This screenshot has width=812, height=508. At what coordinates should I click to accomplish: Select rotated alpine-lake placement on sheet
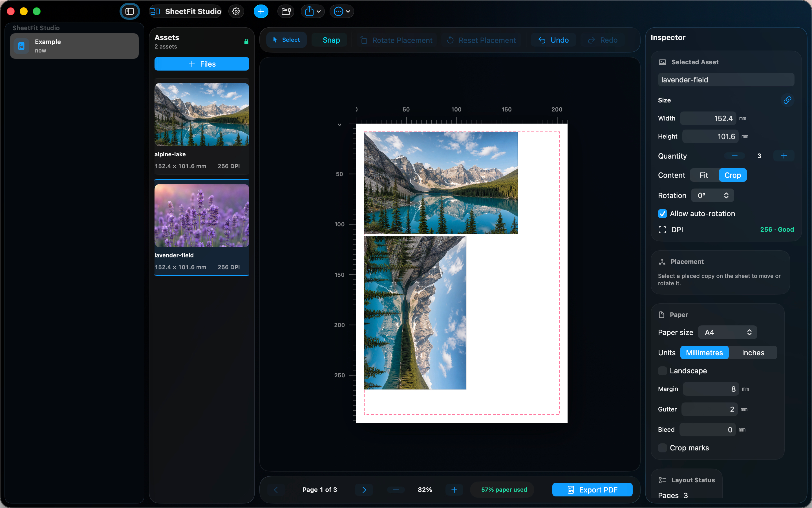415,312
